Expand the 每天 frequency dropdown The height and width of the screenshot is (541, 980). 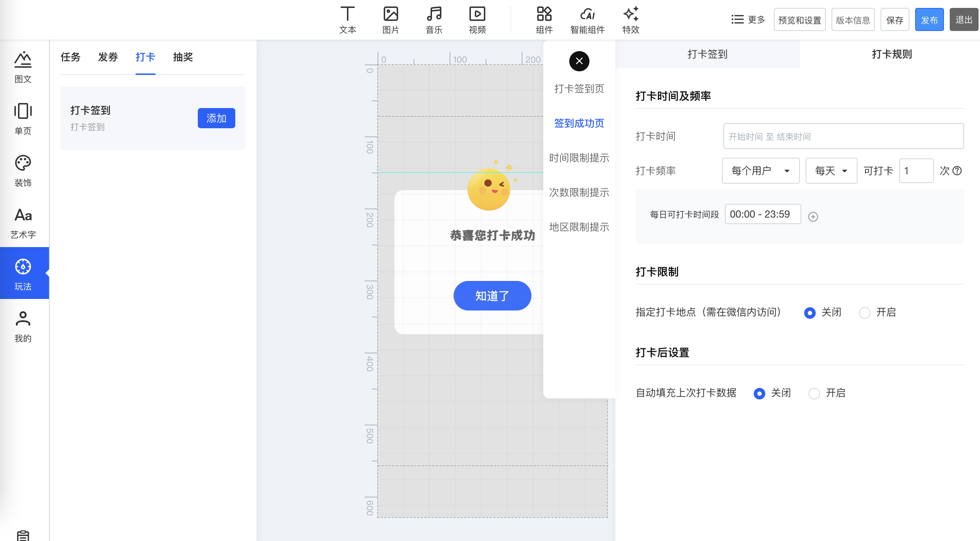(831, 170)
